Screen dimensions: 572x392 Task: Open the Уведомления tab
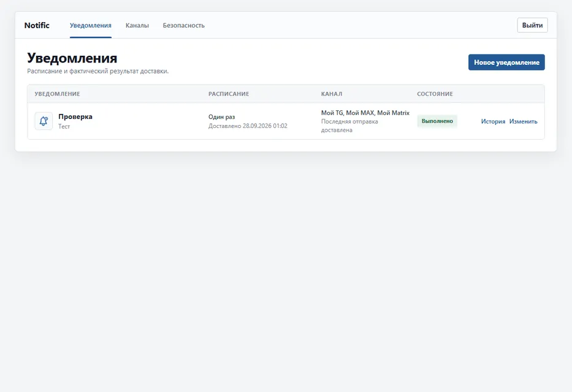[91, 26]
